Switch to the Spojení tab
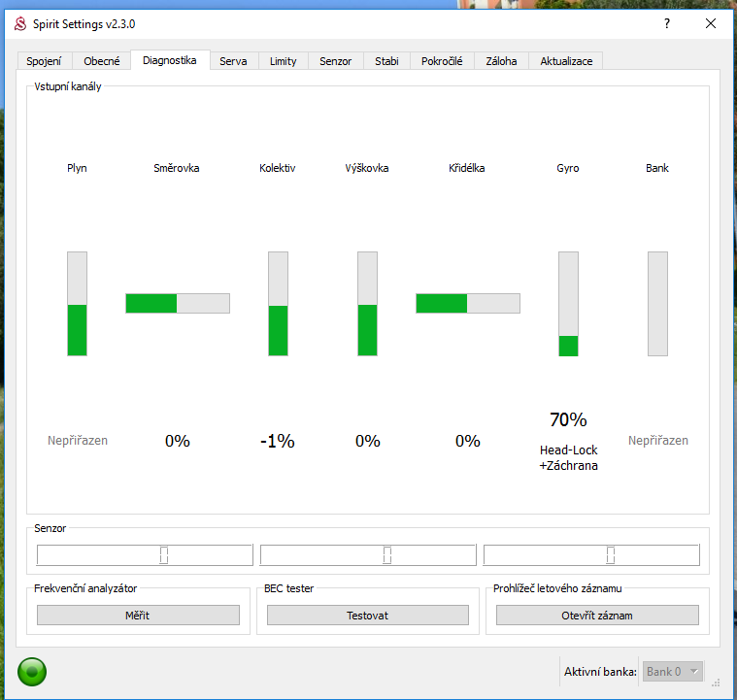The height and width of the screenshot is (700, 737). tap(44, 61)
